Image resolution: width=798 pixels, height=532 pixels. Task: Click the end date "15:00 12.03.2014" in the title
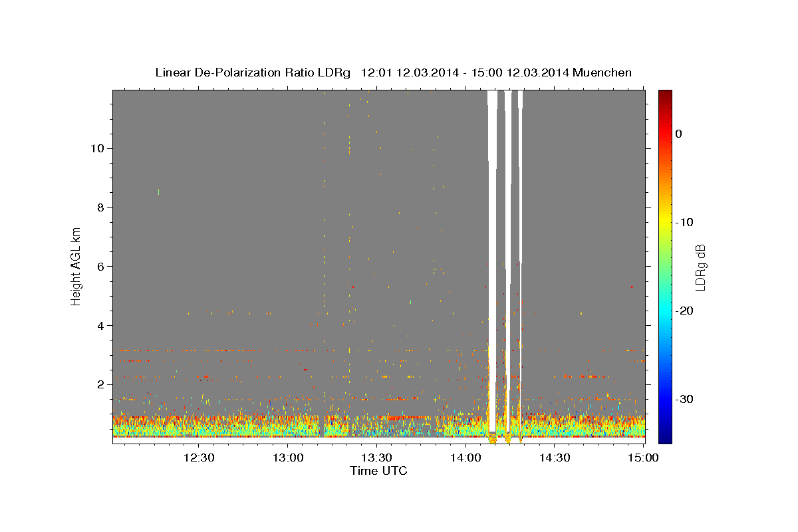point(519,72)
